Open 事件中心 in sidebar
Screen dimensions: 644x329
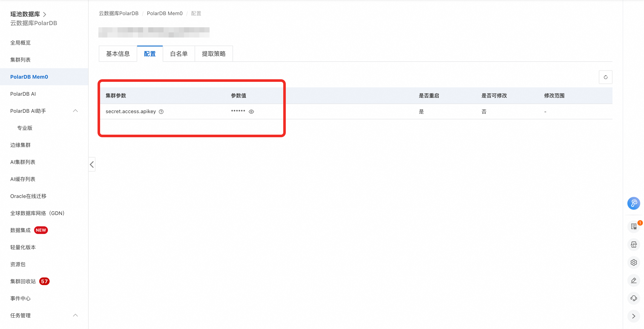(x=20, y=298)
